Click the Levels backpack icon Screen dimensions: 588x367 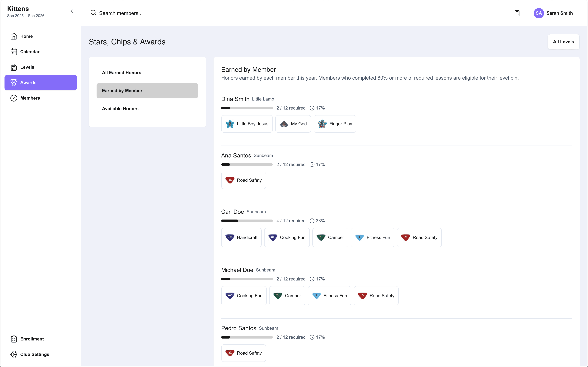(14, 67)
